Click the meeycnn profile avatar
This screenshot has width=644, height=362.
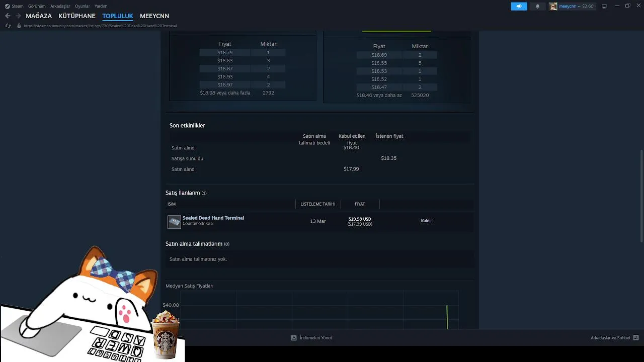pos(553,6)
